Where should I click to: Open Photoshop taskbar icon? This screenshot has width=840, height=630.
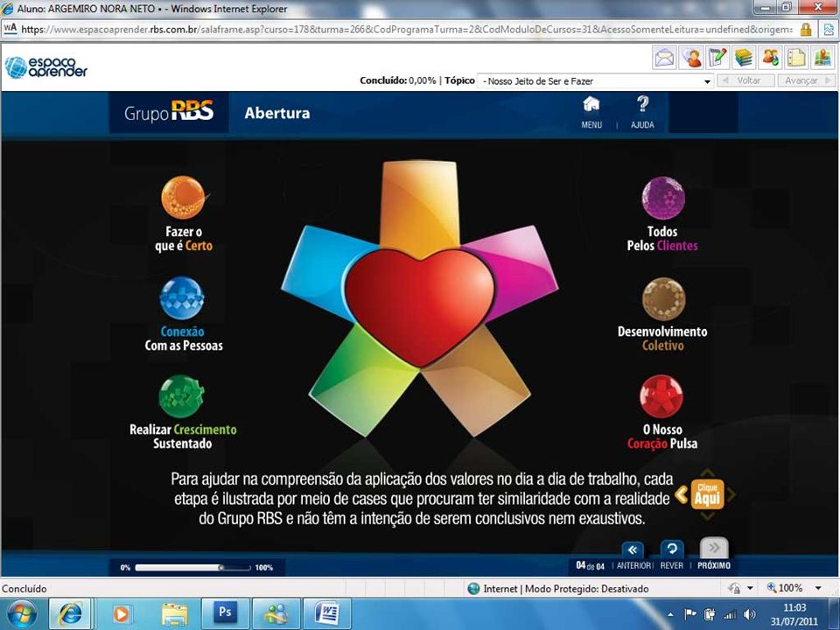pos(225,612)
